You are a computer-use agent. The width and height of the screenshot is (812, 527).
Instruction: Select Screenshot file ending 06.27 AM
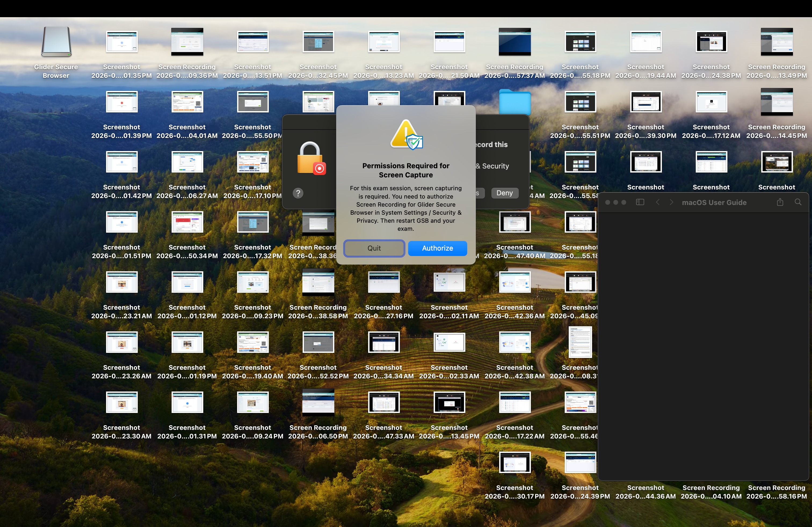pyautogui.click(x=187, y=162)
